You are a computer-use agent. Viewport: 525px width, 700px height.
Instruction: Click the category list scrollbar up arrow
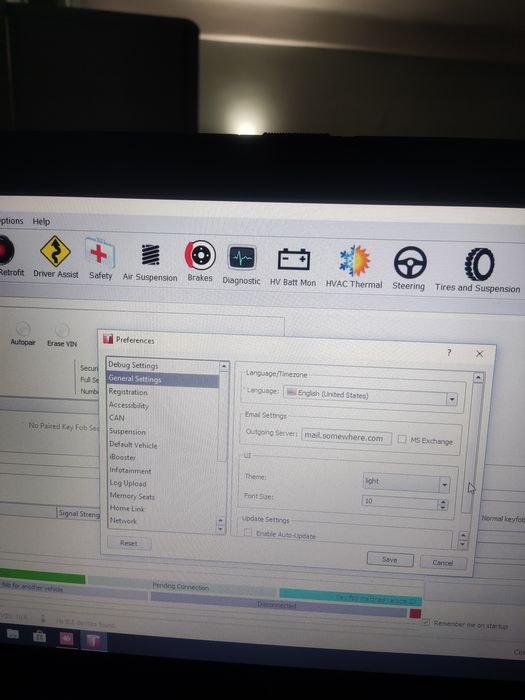(x=224, y=367)
